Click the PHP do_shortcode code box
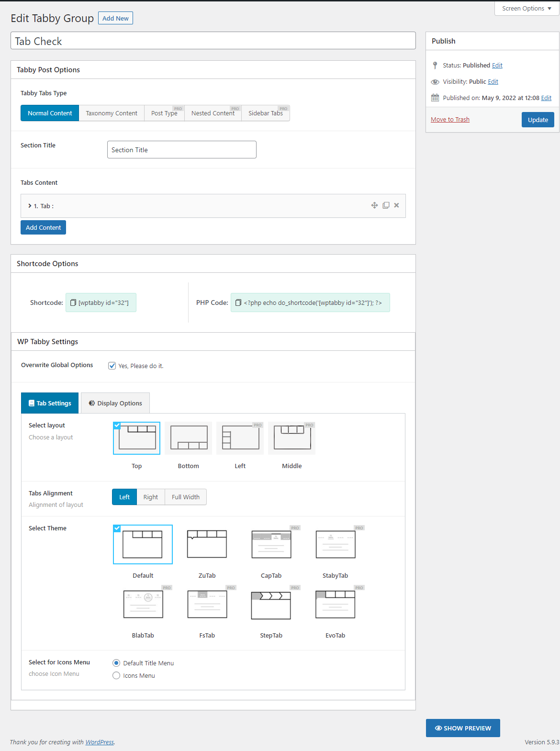Viewport: 560px width, 751px height. (x=310, y=303)
